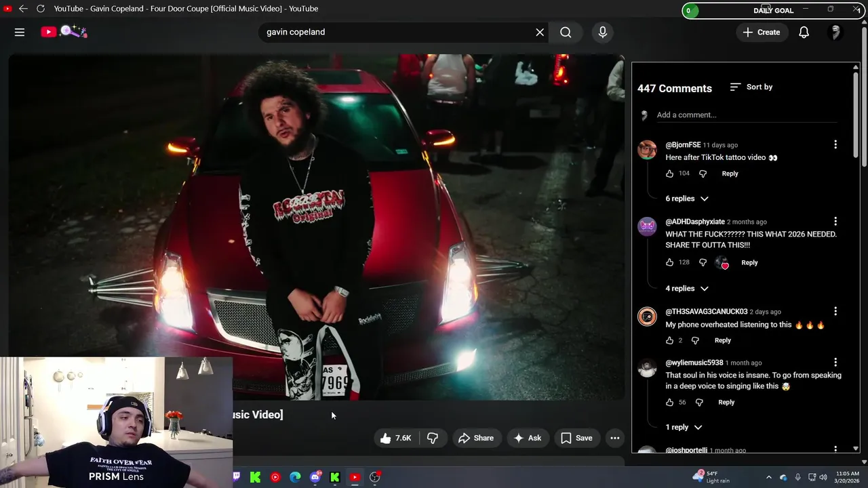Dislike the video
The height and width of the screenshot is (488, 868).
pos(433,438)
